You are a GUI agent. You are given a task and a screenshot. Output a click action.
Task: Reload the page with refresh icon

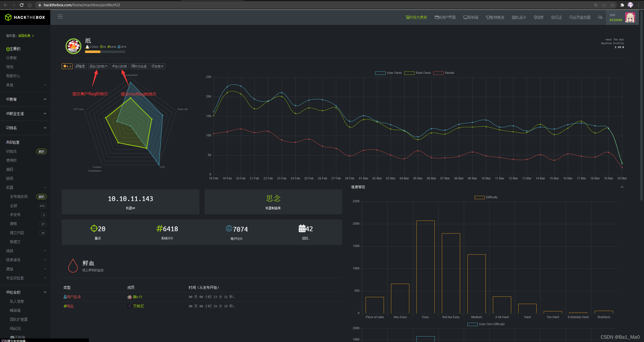(22, 5)
